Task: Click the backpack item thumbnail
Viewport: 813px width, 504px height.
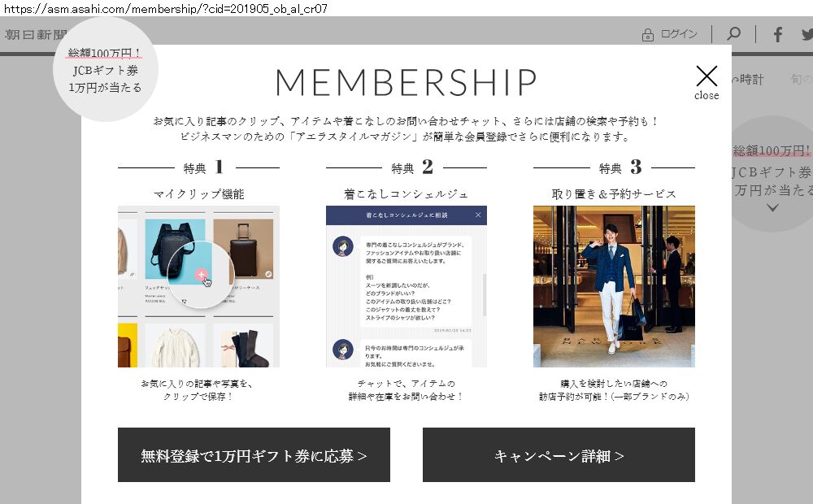Action: (175, 249)
